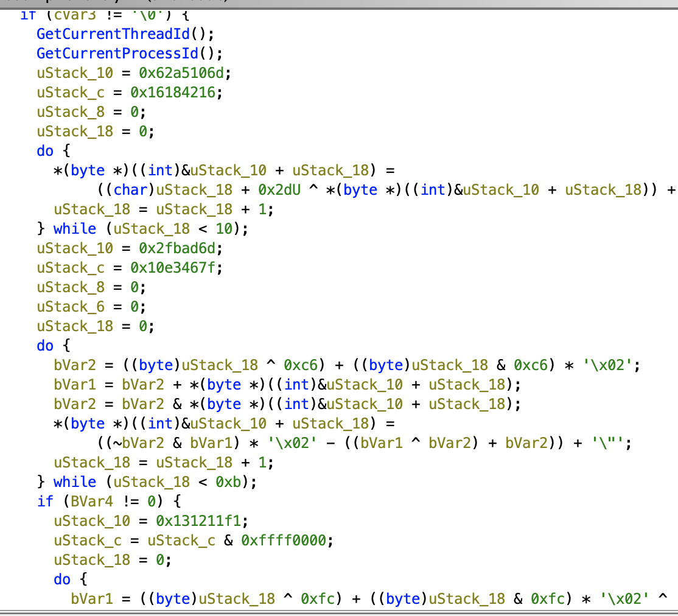The width and height of the screenshot is (678, 616).
Task: Click the number 10 in while condition
Action: [224, 228]
